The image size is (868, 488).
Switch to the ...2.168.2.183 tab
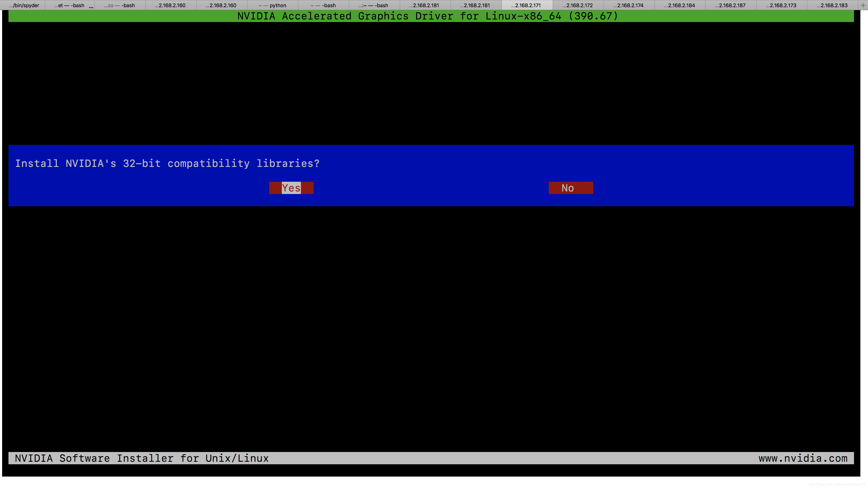(832, 5)
